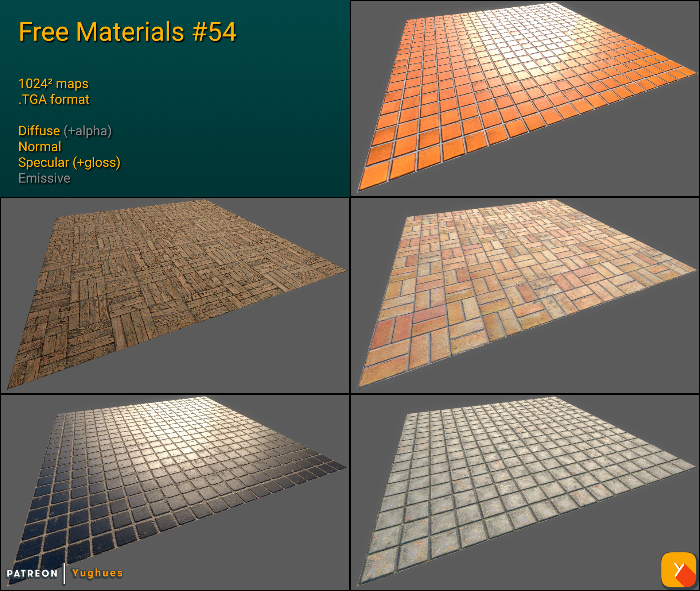Select the Emissive map label

pyautogui.click(x=44, y=178)
